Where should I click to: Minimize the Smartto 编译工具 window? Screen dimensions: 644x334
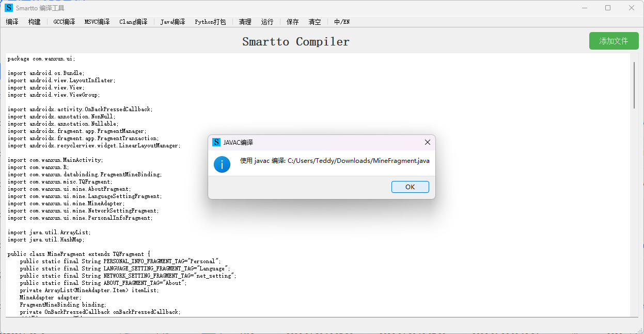[x=585, y=8]
